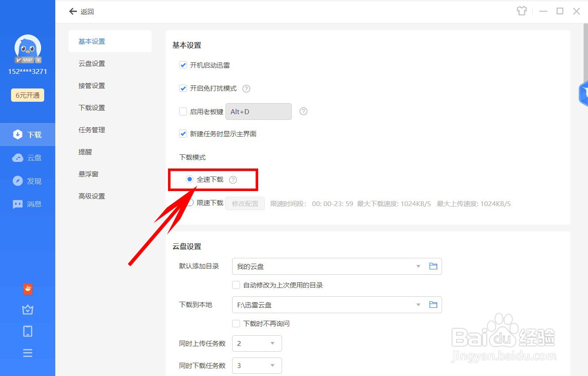The image size is (588, 376).
Task: Expand the F:\迅雷云盘 path dropdown
Action: pos(418,304)
